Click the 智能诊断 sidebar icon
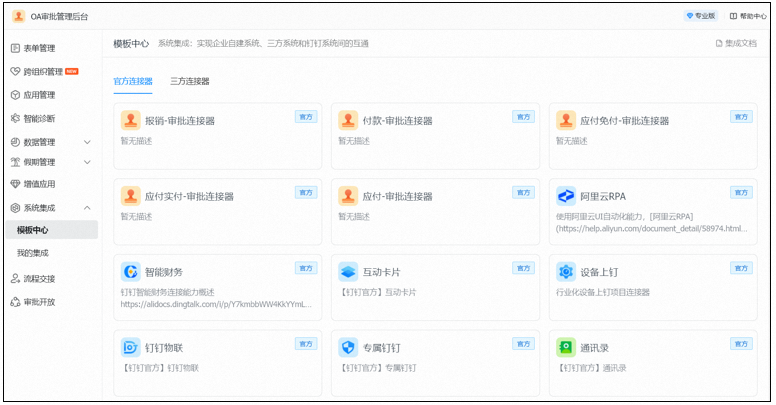 point(15,118)
